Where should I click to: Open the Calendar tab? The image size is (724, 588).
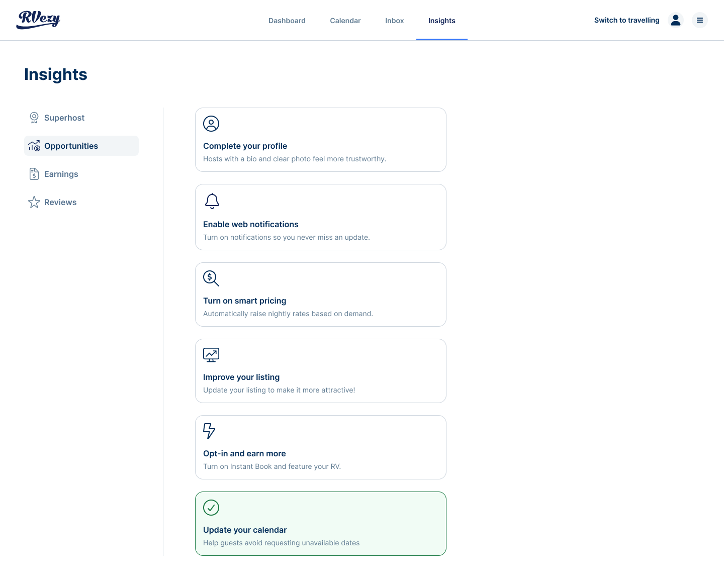[x=345, y=21]
